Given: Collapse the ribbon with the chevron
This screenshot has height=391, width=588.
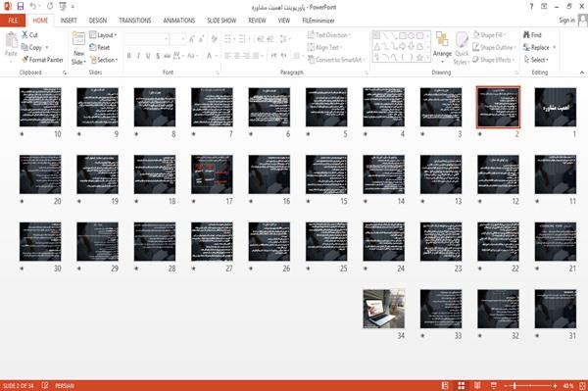Looking at the screenshot, I should click(581, 73).
